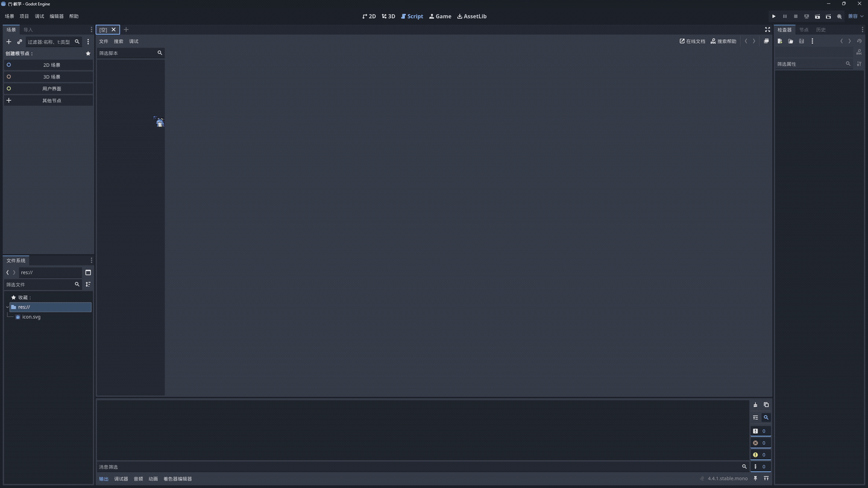The height and width of the screenshot is (488, 868).
Task: Click the Movie Maker mode icon
Action: [839, 16]
